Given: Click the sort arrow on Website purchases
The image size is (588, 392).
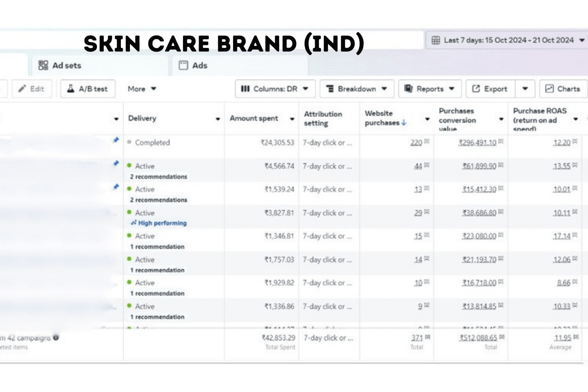Looking at the screenshot, I should (404, 123).
